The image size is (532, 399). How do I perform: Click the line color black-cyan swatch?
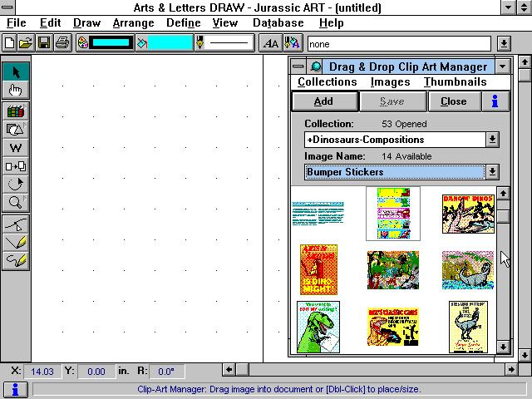111,42
